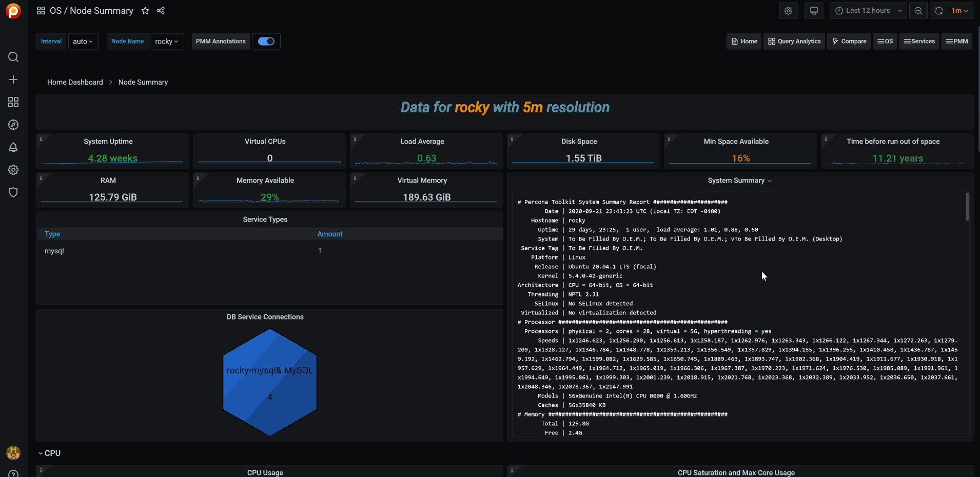This screenshot has height=477, width=980.
Task: Open the Services navigation item
Action: click(x=918, y=41)
